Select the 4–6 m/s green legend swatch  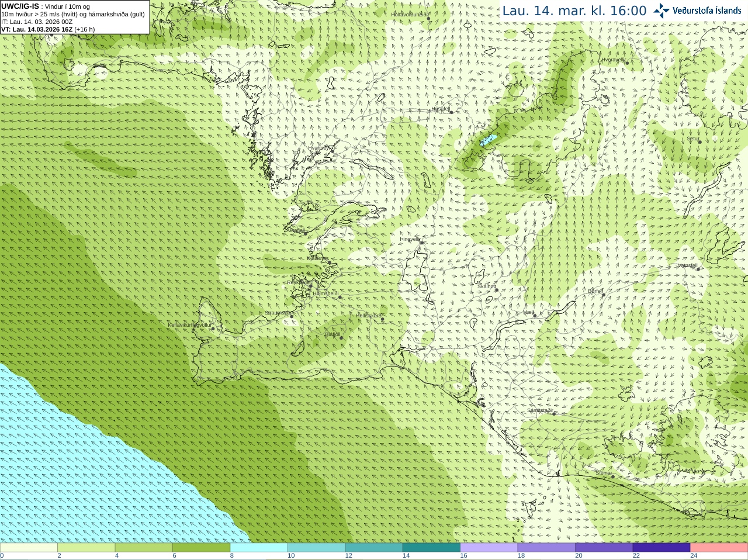[144, 548]
